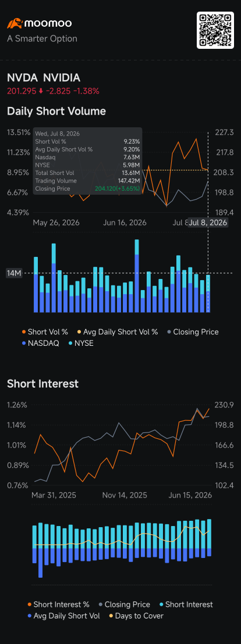Click the QR code image
The image size is (241, 644).
point(215,30)
